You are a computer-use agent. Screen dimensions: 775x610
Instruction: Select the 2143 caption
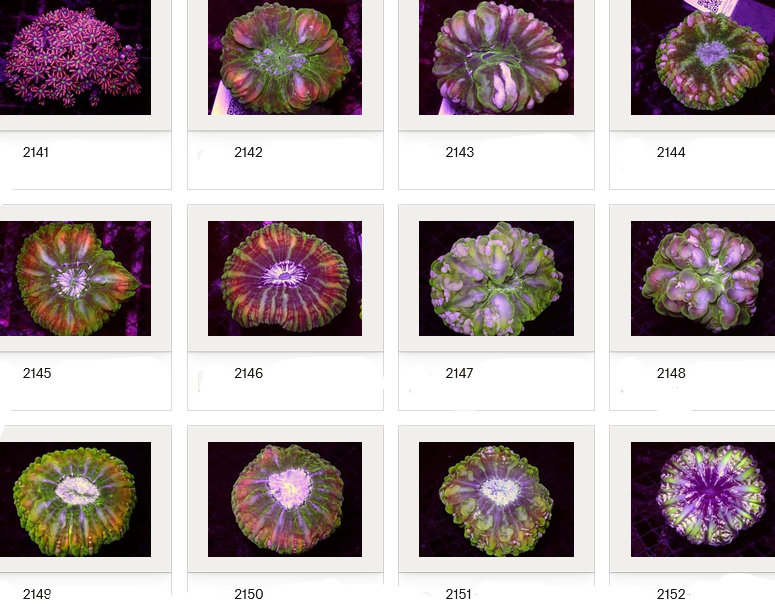point(459,153)
